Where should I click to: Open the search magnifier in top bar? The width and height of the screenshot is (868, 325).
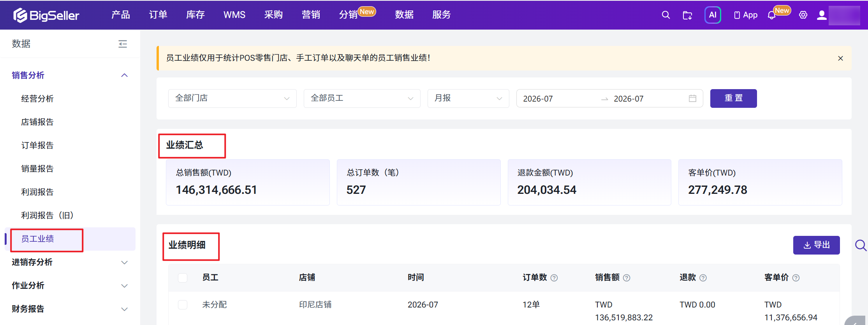point(666,15)
